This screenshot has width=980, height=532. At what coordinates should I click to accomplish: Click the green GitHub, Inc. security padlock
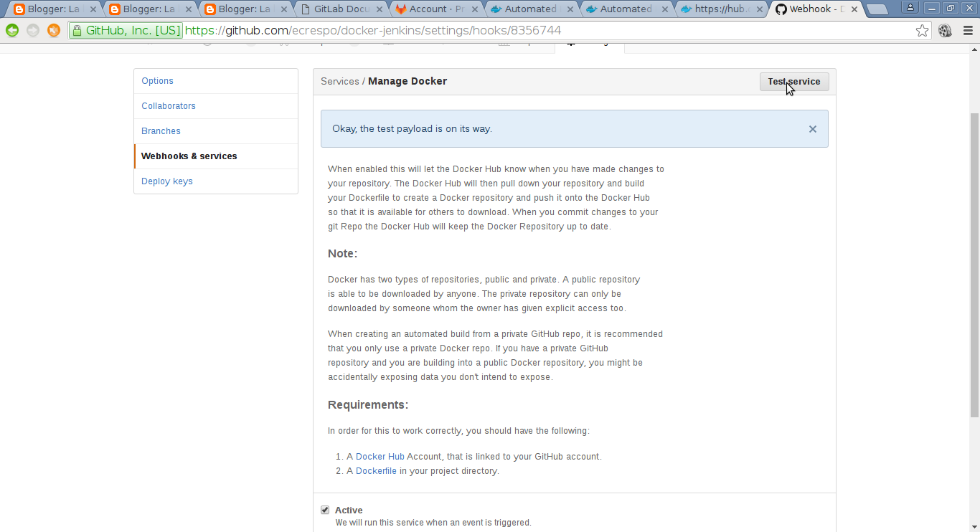pyautogui.click(x=77, y=31)
